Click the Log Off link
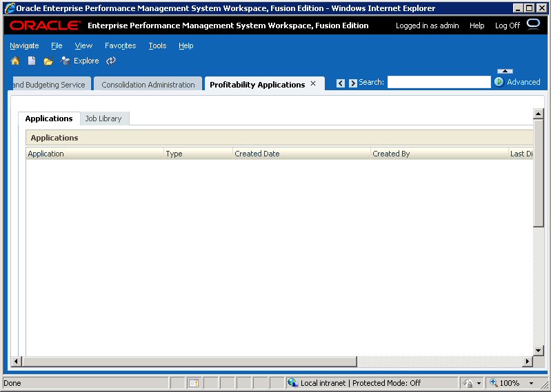Viewport: 551px width, 392px height. click(x=507, y=25)
